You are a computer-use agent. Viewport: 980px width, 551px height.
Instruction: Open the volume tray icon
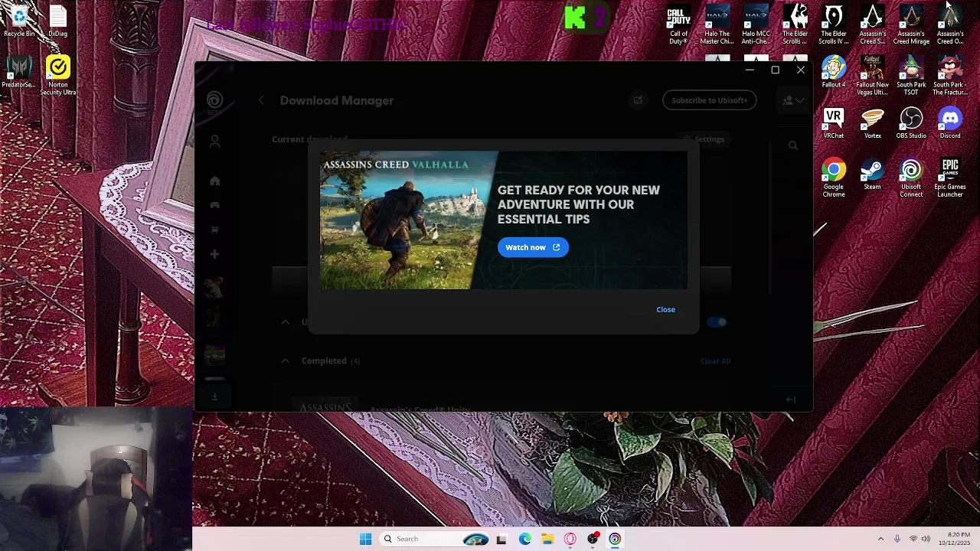(x=926, y=539)
